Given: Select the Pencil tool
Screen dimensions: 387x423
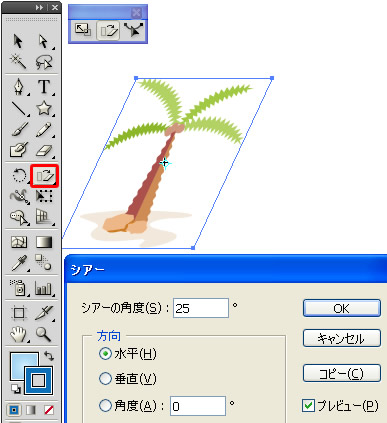Looking at the screenshot, I should (44, 130).
